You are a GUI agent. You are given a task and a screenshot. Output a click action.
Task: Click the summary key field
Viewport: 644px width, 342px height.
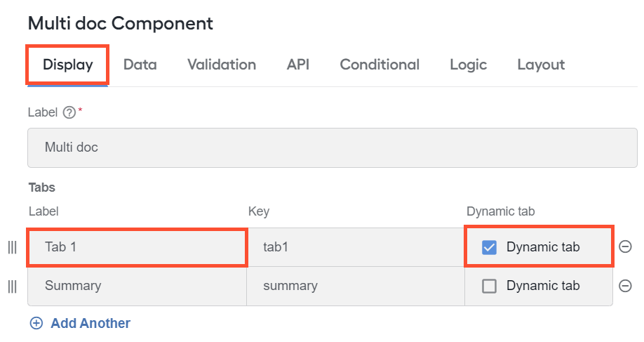(x=356, y=286)
